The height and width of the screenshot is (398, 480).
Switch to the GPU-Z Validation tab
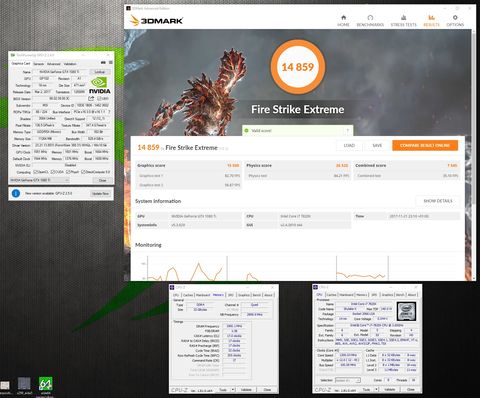(70, 64)
